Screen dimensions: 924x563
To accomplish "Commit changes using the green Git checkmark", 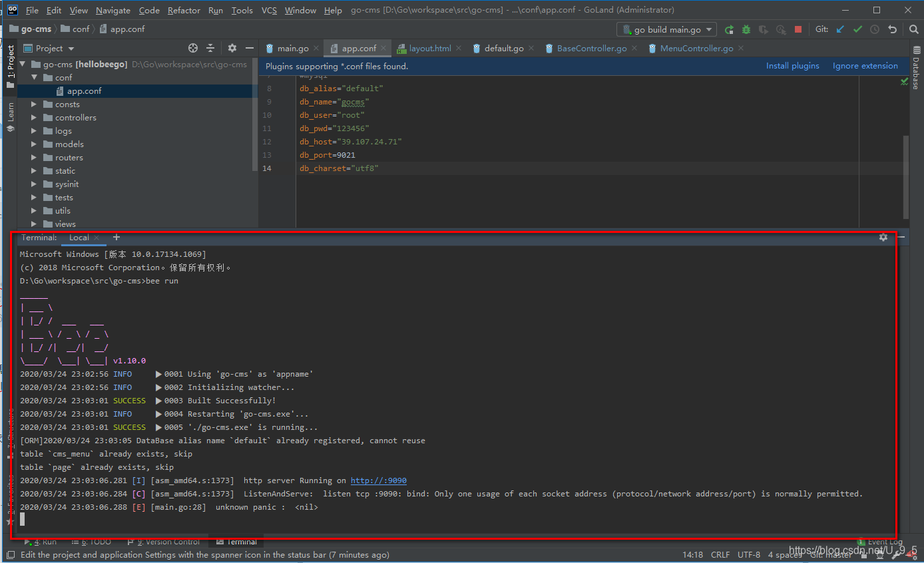I will coord(857,29).
